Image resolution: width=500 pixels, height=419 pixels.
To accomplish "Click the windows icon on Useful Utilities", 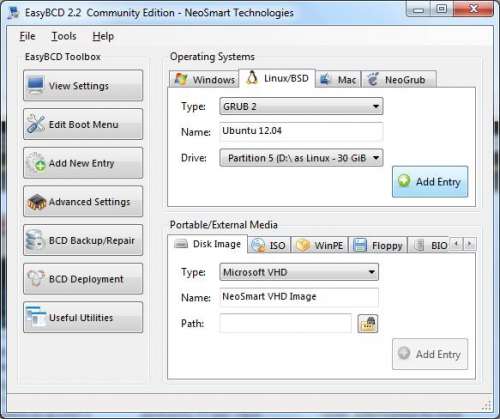I will (36, 317).
